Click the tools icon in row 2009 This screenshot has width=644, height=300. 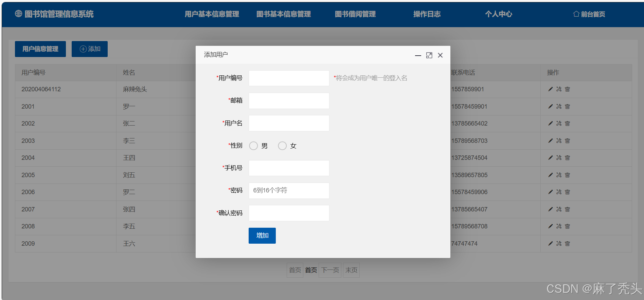[559, 244]
